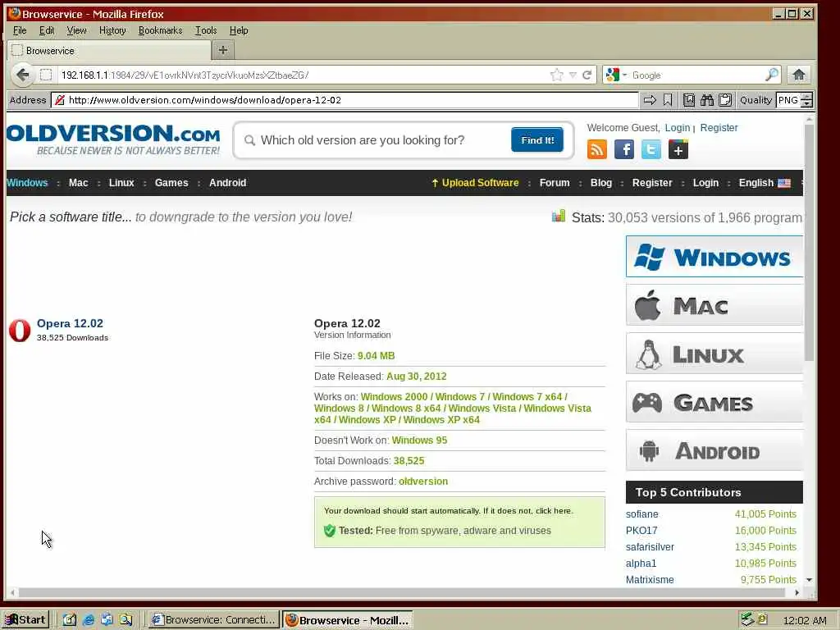
Task: Open contributor safarisilver profile
Action: click(650, 547)
